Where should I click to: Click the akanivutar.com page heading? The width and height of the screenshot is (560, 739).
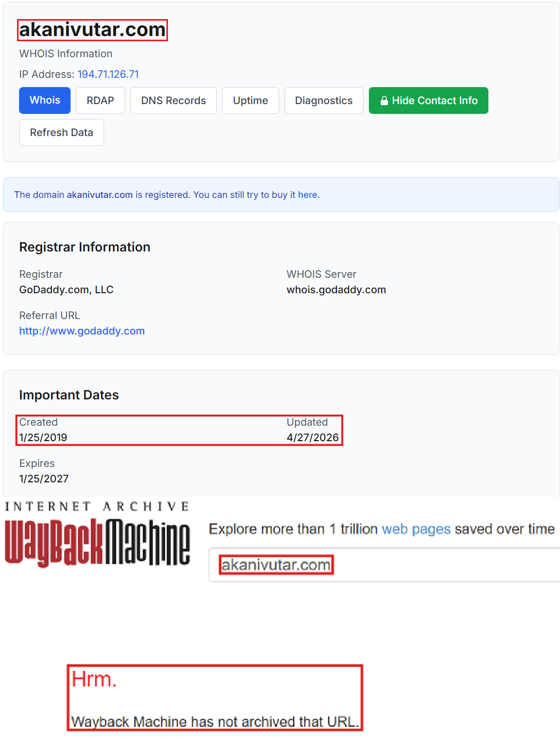click(92, 30)
